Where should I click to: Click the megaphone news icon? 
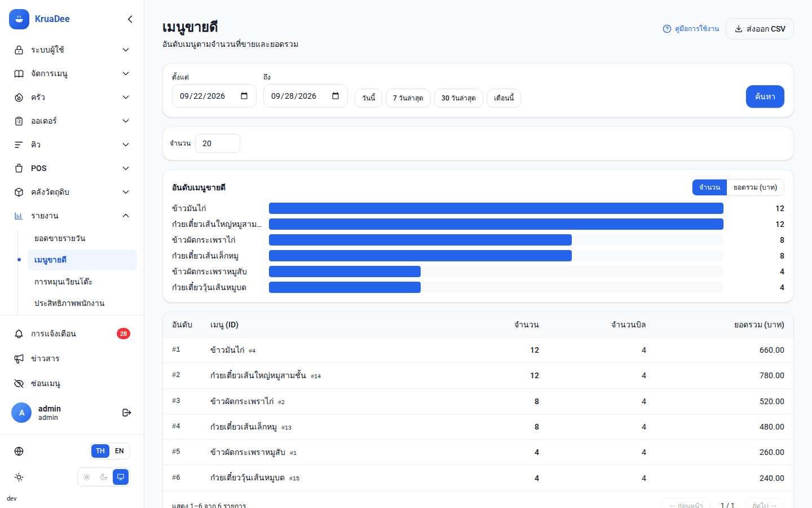19,358
